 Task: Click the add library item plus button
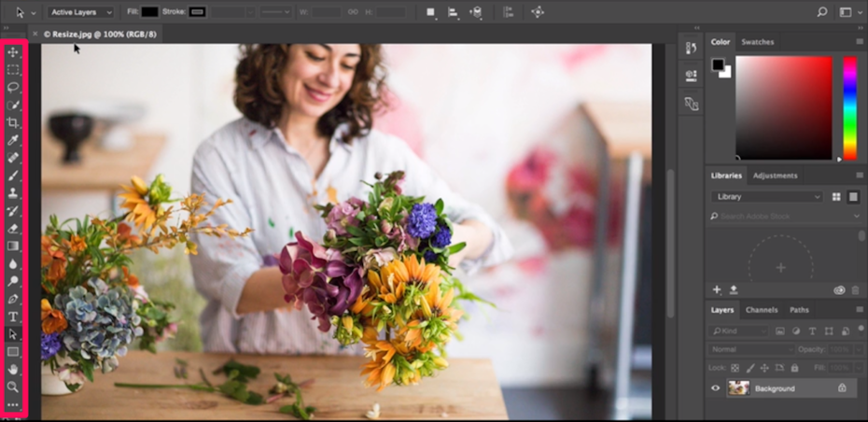tap(717, 290)
